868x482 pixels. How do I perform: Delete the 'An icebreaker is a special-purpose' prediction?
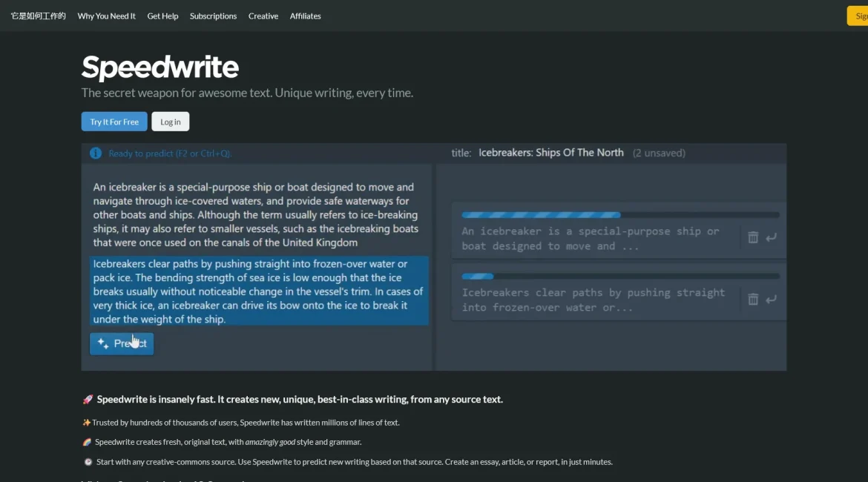coord(753,237)
